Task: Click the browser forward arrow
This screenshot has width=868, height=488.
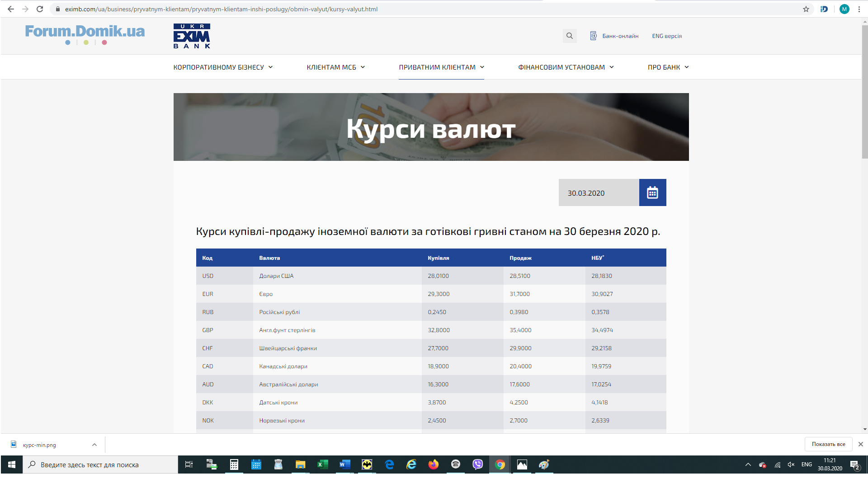Action: pos(25,9)
